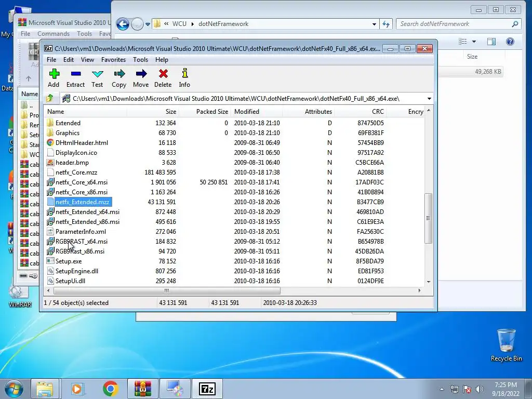
Task: Open Windows Explorer from the taskbar
Action: [45, 389]
